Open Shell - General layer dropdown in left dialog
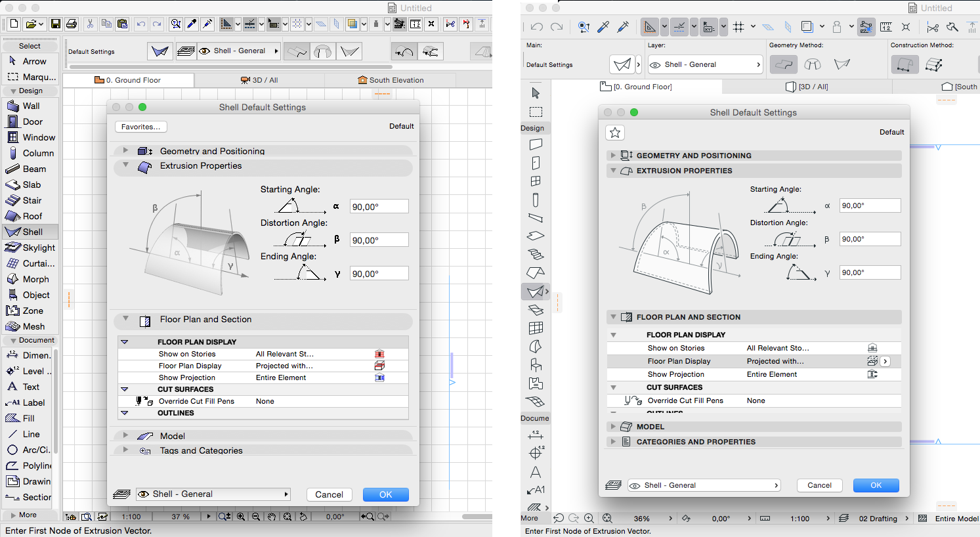Screen dimensions: 980x537 tap(213, 494)
